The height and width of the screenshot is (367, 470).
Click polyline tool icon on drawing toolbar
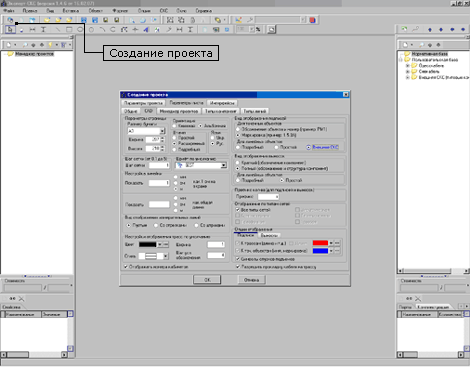124,29
